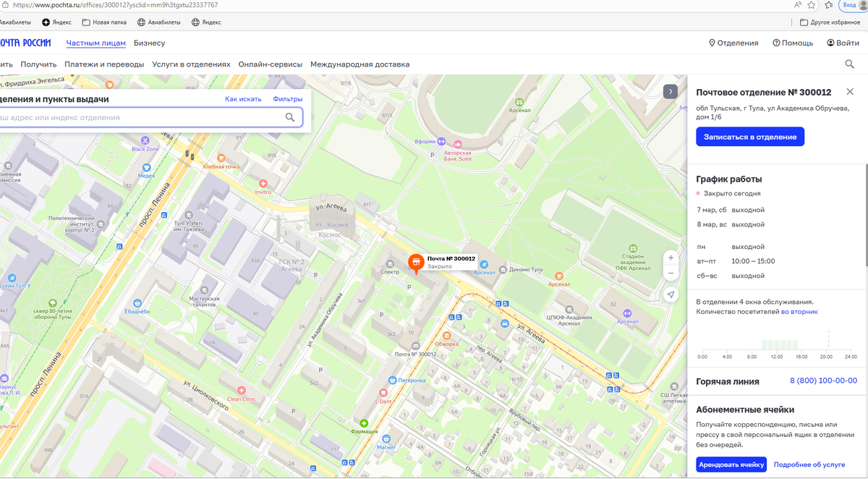The height and width of the screenshot is (479, 868).
Task: Switch to the Бизнесу tab
Action: [149, 43]
